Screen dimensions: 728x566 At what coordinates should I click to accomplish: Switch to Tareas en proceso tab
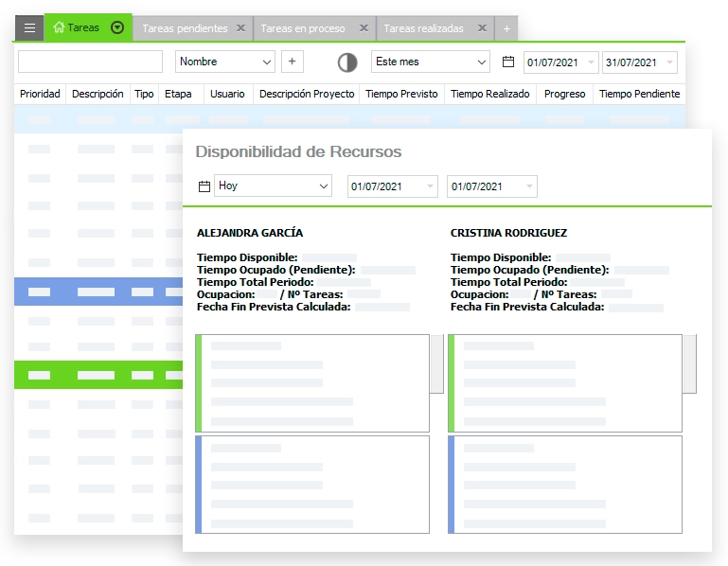pyautogui.click(x=302, y=29)
